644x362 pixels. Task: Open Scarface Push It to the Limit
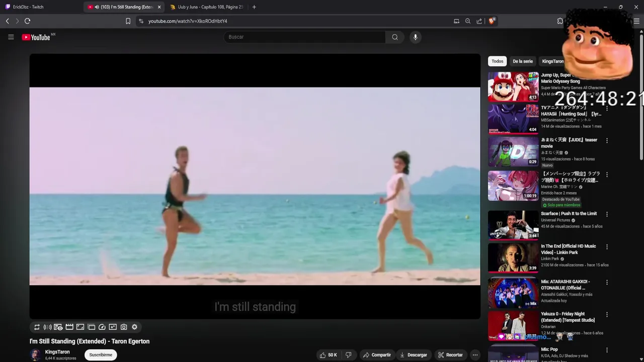[569, 214]
